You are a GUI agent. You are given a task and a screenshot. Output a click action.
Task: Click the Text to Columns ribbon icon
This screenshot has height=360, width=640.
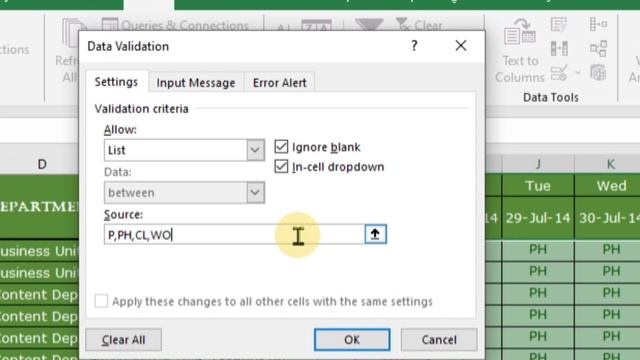pos(520,50)
